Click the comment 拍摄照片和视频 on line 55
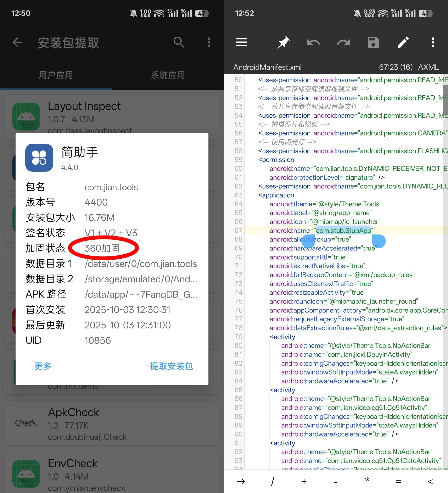Screen dimensions: 448x493 click(x=294, y=124)
